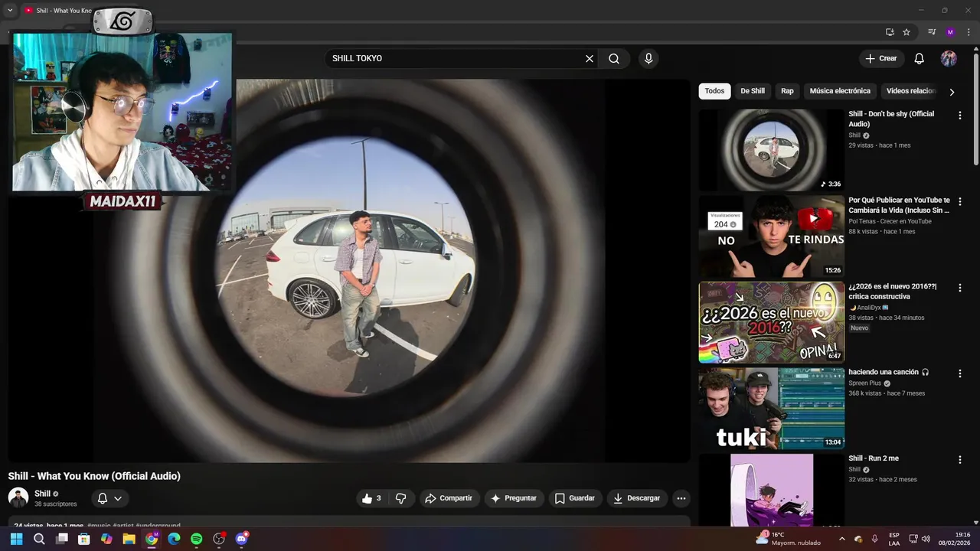Bookmark this page with star icon
Viewport: 980px width, 551px height.
point(906,32)
